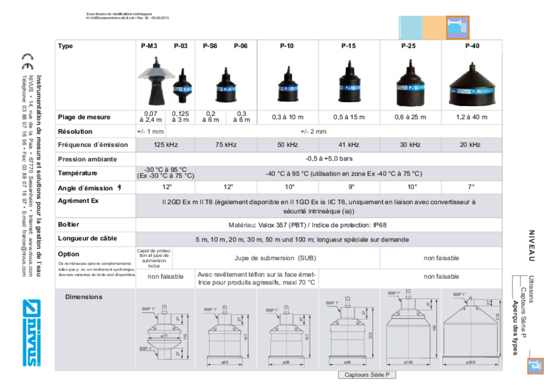Image resolution: width=555 pixels, height=392 pixels.
Task: Click the angle symbol beside Angle d'émission
Action: (x=119, y=187)
